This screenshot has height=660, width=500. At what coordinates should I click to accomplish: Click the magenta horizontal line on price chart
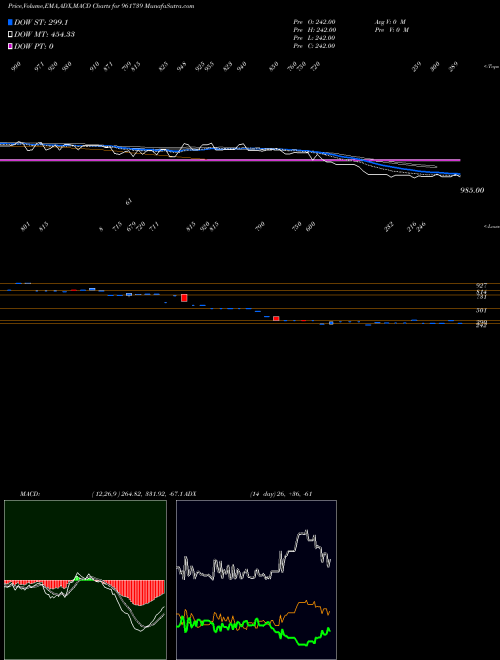click(x=230, y=160)
